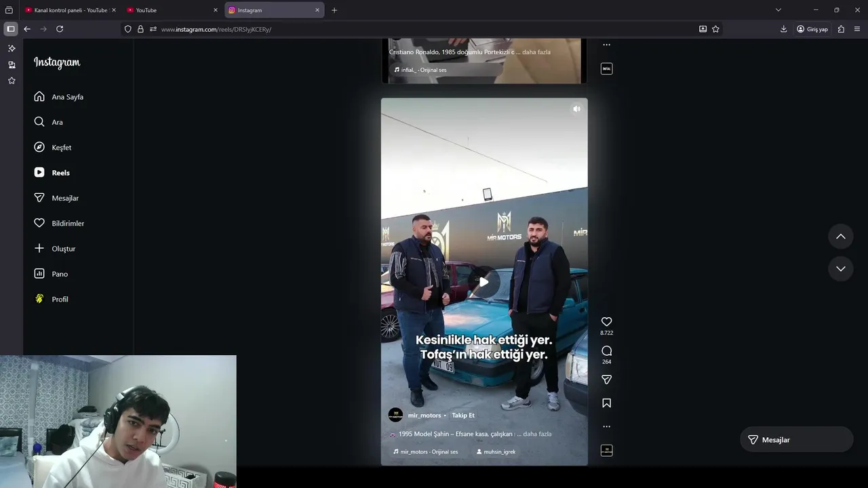Viewport: 868px width, 488px height.
Task: Select the Instagram browser tab
Action: (274, 10)
